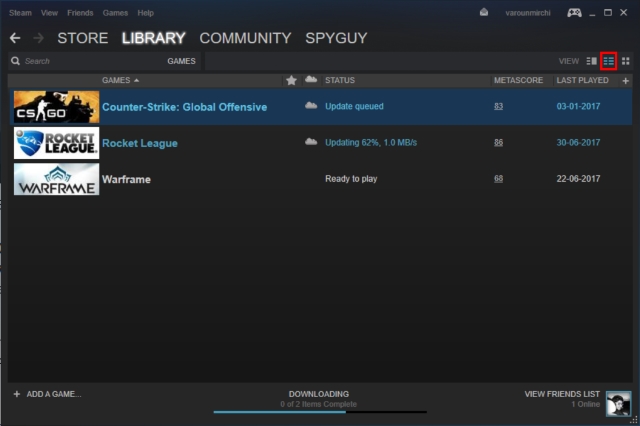Viewport: 640px width, 426px height.
Task: Open VIEW FRIENDS LIST
Action: pyautogui.click(x=562, y=394)
